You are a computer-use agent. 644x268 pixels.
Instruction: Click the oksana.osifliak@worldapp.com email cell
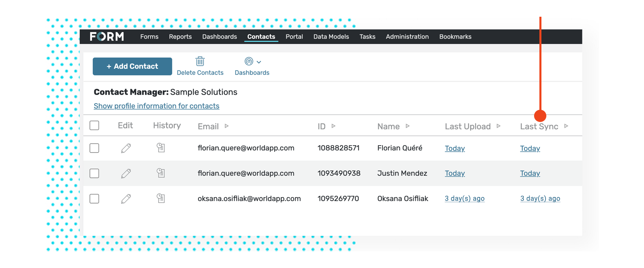pyautogui.click(x=249, y=199)
